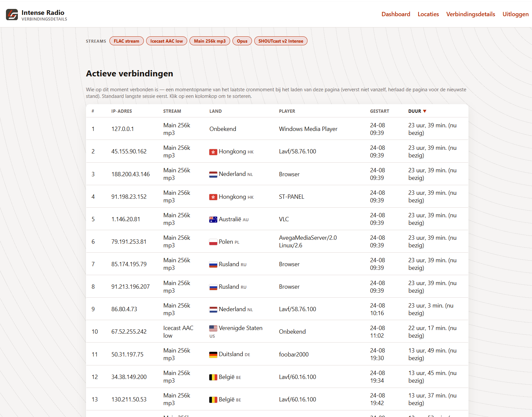Pick SHOUTcast v2 Intense stream
The image size is (532, 417).
(281, 41)
